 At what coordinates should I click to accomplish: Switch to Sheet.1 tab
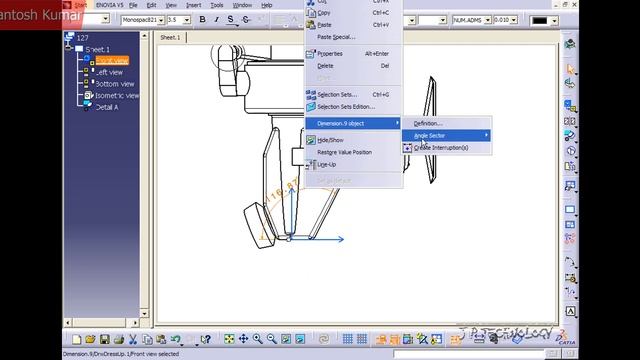coord(170,38)
